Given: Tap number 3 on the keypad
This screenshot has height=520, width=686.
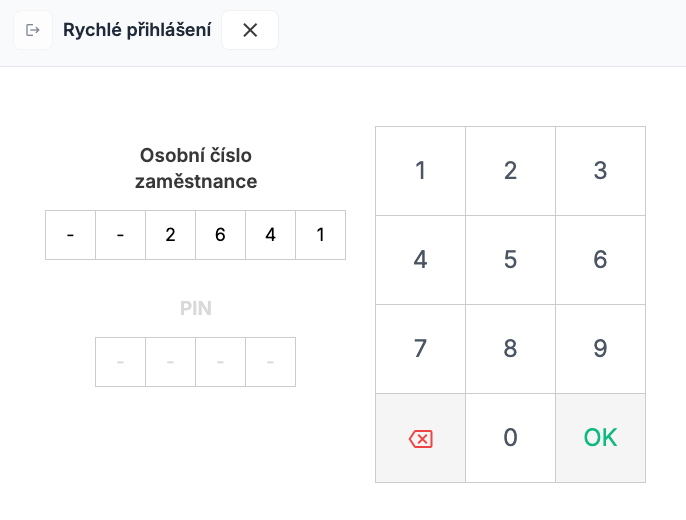Looking at the screenshot, I should point(600,171).
